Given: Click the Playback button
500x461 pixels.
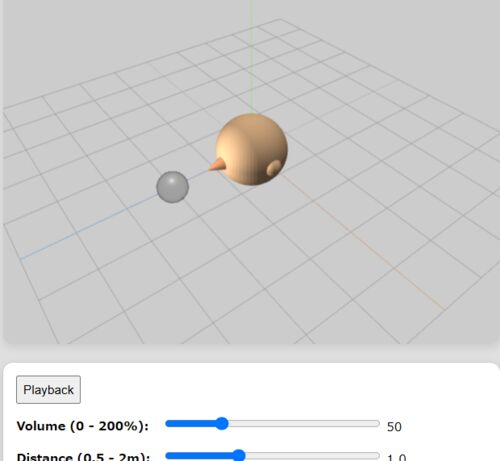Looking at the screenshot, I should (48, 390).
